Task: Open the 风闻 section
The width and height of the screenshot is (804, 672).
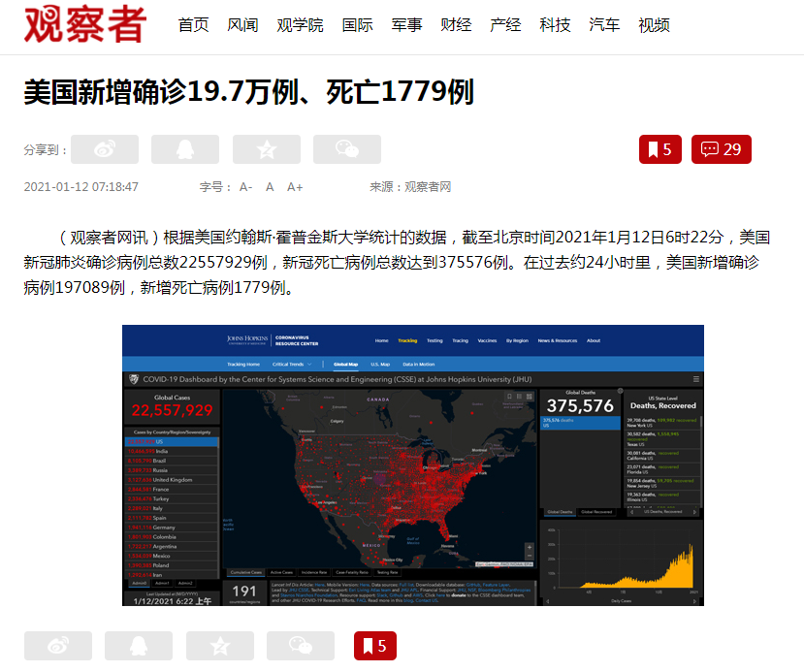Action: [x=242, y=24]
